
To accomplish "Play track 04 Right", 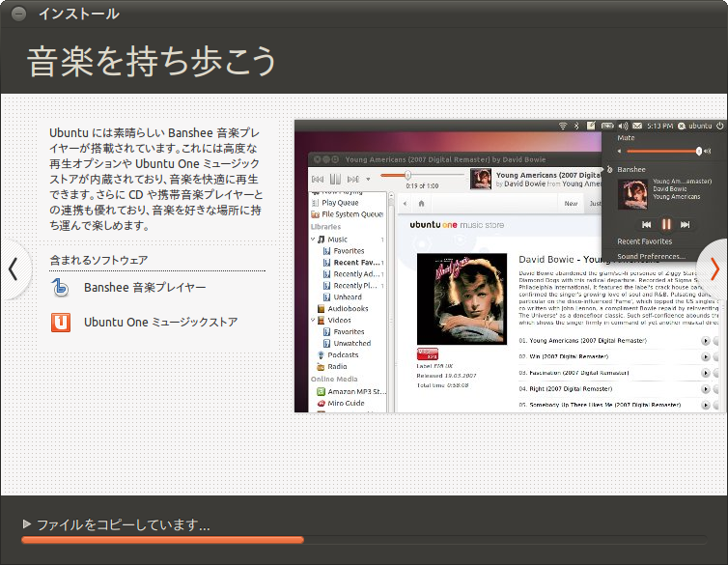I will coord(706,389).
